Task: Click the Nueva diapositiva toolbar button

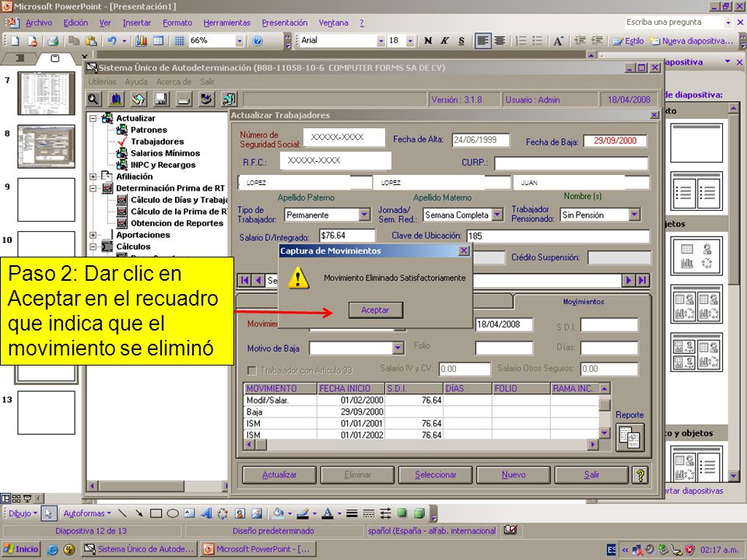Action: point(692,41)
